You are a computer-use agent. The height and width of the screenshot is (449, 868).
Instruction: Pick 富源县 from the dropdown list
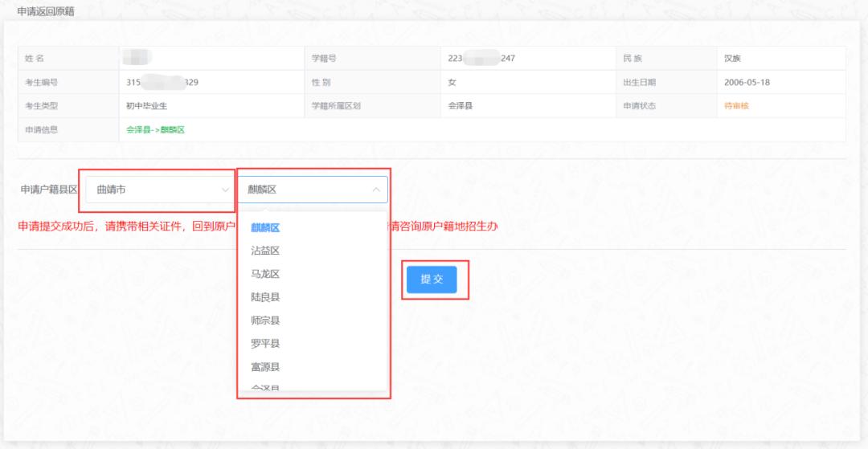(x=264, y=367)
